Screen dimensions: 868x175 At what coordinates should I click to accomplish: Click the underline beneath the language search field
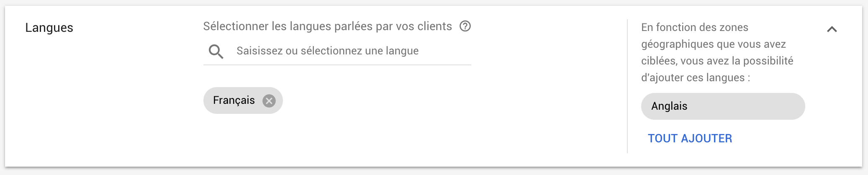click(337, 65)
